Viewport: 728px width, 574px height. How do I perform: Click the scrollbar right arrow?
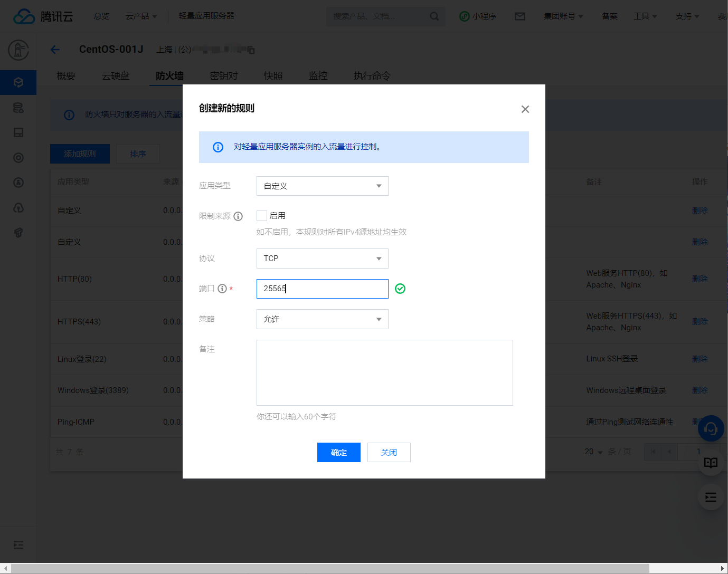tap(723, 568)
